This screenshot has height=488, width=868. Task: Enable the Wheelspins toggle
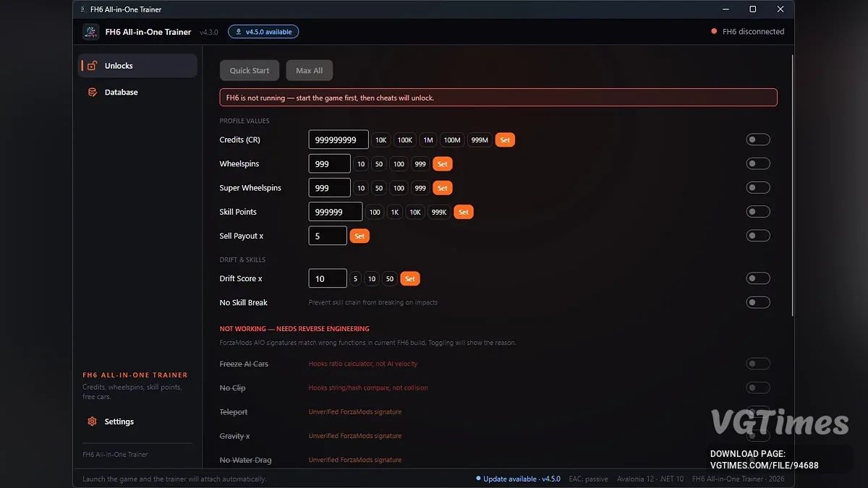click(x=758, y=163)
